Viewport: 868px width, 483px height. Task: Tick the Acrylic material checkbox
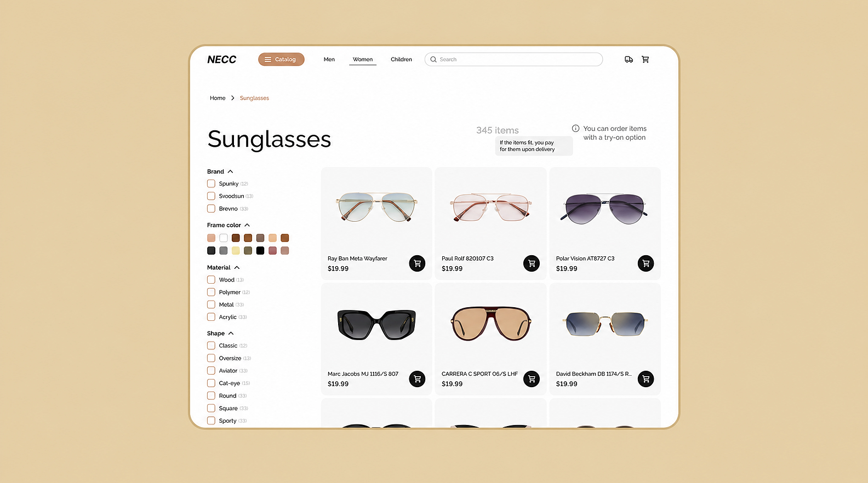[x=211, y=317]
